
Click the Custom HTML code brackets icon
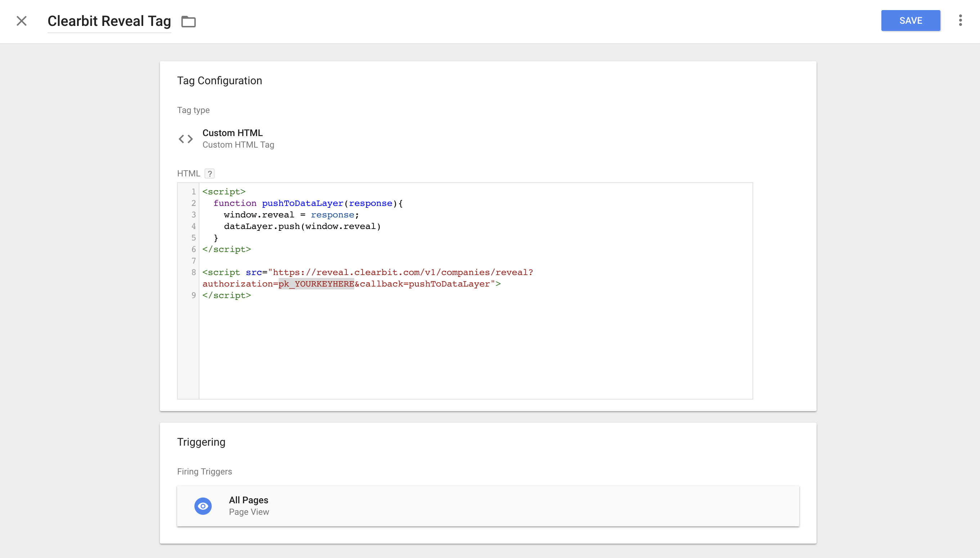pos(186,139)
